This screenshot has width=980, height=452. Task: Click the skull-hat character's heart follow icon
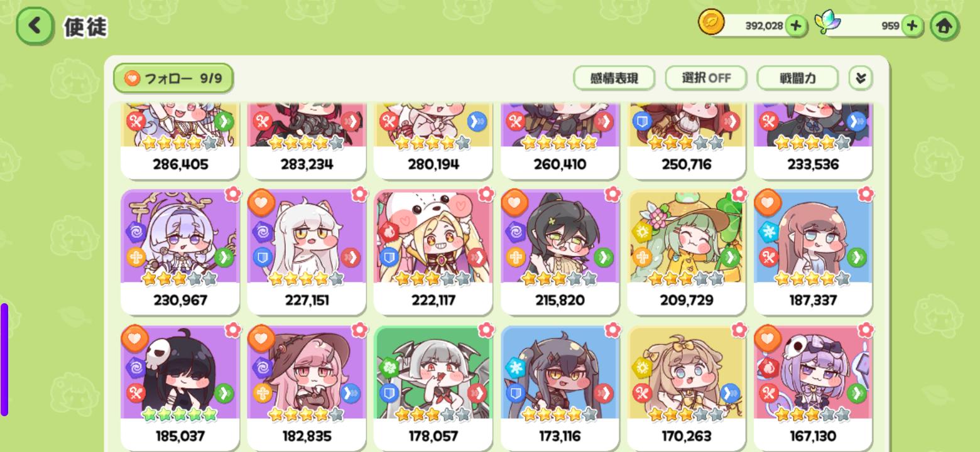click(x=768, y=340)
